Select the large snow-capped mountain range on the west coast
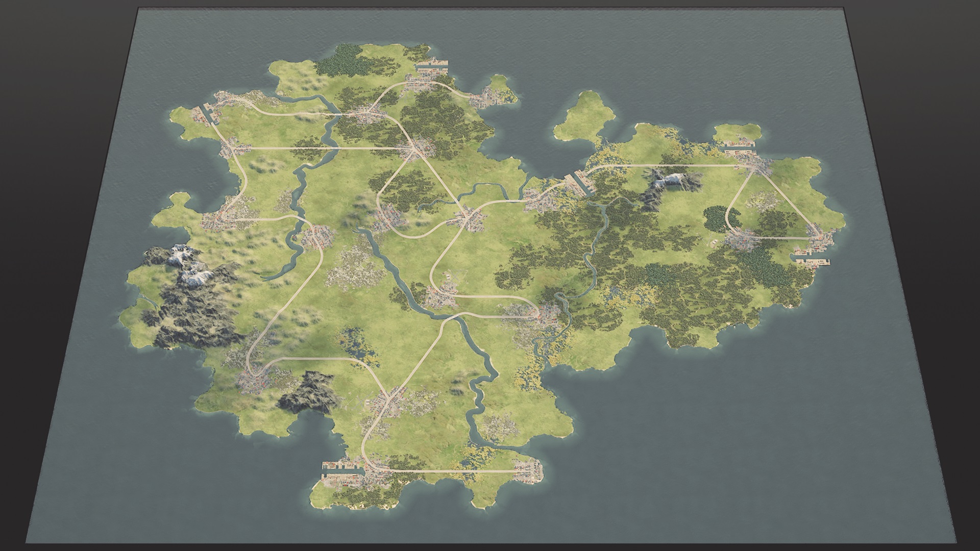 point(193,296)
